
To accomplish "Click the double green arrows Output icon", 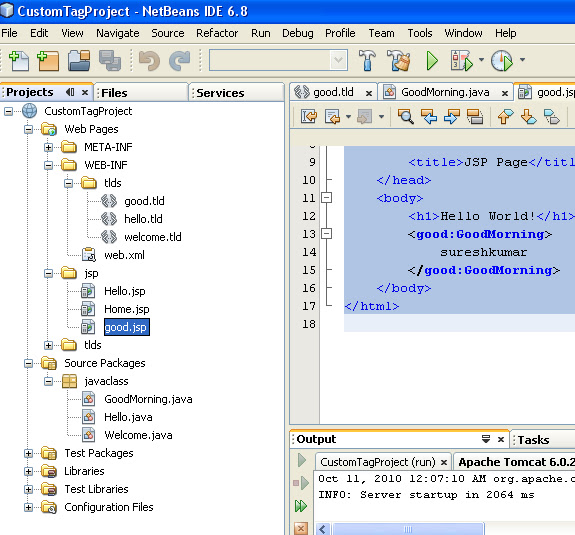I will pos(301,506).
